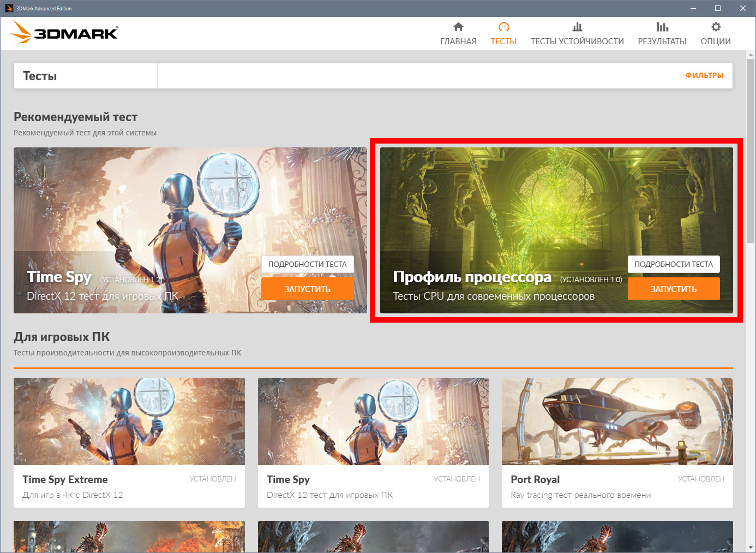Go to ТЕСТЫ УСТОЙЧИВОСТИ tab

577,41
